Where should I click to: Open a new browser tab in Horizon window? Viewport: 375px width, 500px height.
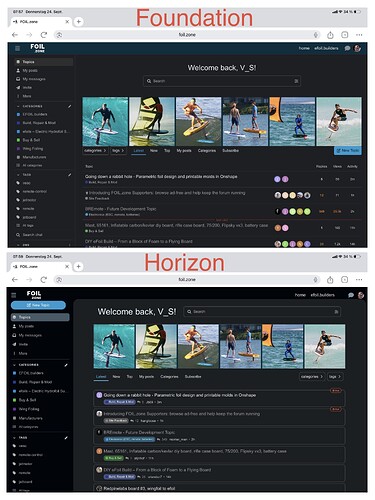(x=78, y=267)
